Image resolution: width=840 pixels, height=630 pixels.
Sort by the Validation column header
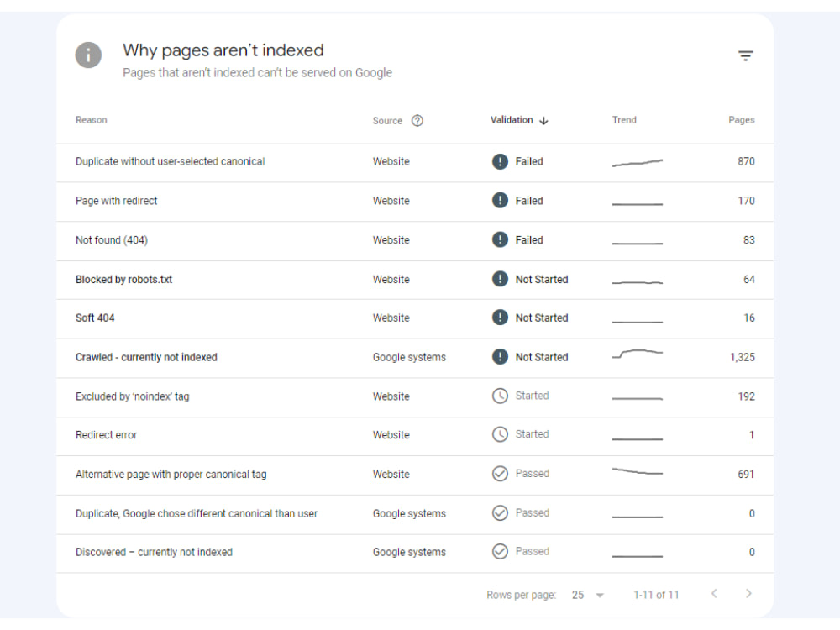coord(512,120)
